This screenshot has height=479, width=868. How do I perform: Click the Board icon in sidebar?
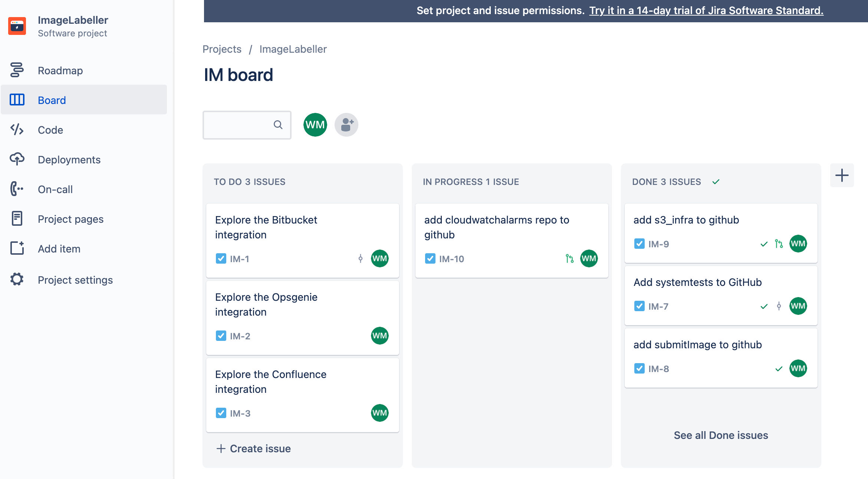tap(16, 100)
